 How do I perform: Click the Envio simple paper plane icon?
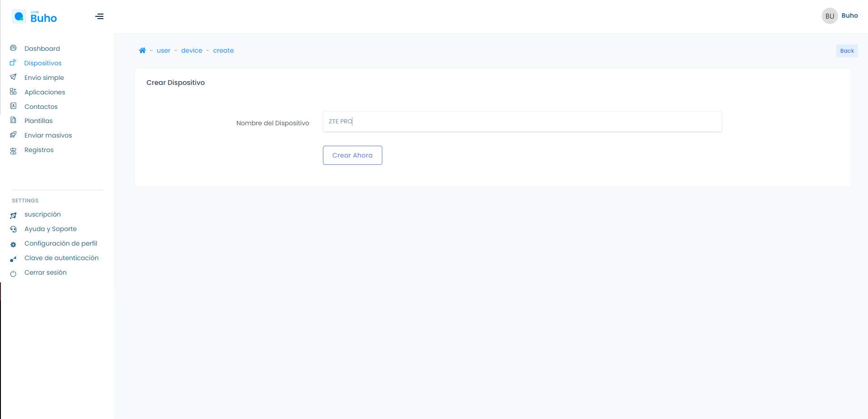point(13,77)
